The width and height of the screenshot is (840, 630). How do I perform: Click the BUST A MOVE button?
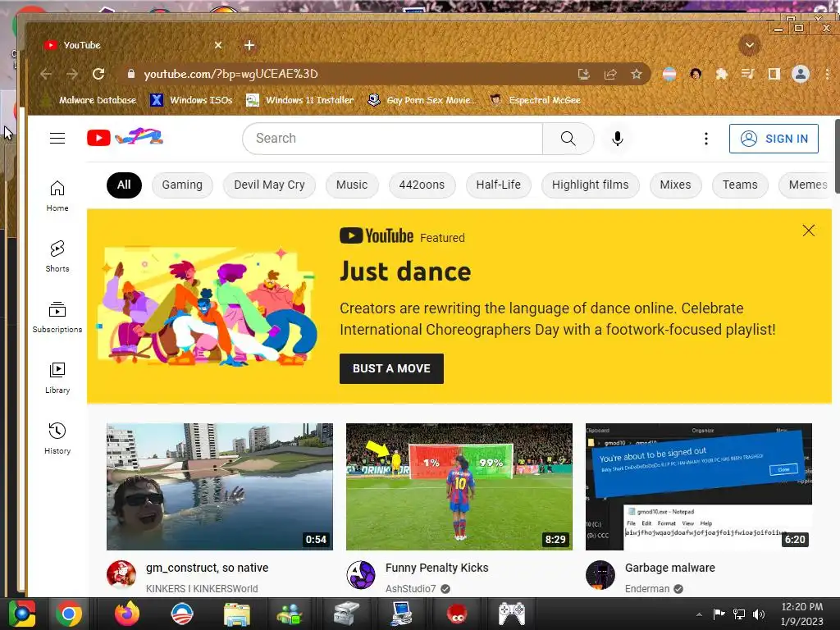click(391, 368)
